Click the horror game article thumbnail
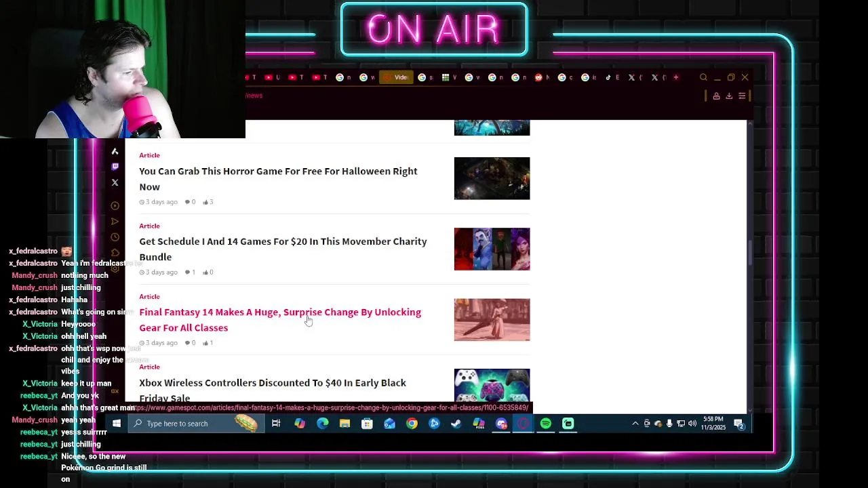The height and width of the screenshot is (488, 868). pos(492,178)
